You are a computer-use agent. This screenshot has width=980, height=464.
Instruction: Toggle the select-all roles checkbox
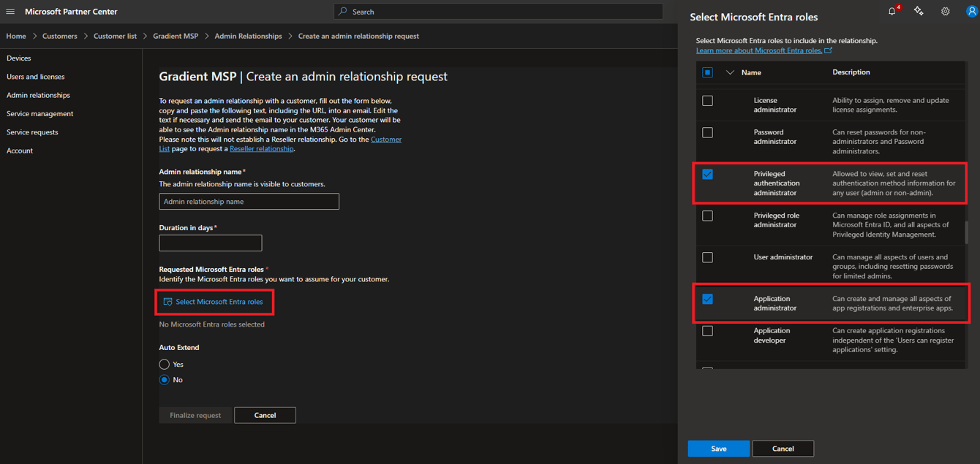tap(706, 72)
